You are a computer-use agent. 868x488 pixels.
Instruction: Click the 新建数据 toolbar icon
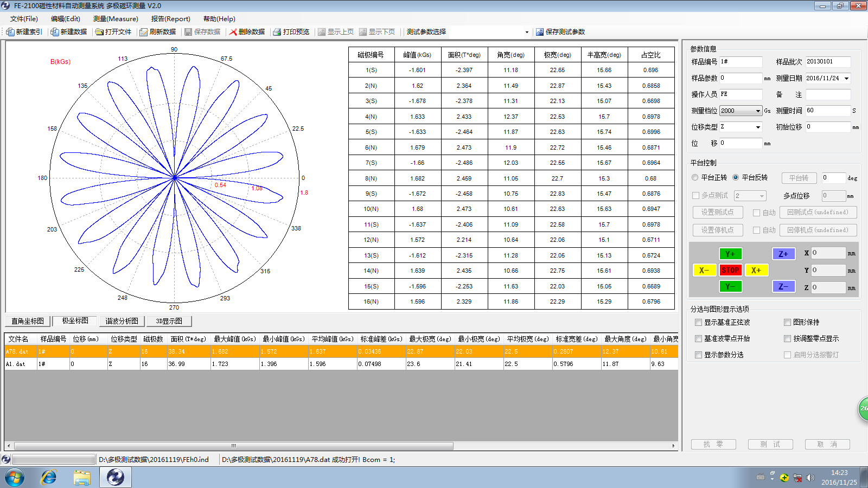55,32
